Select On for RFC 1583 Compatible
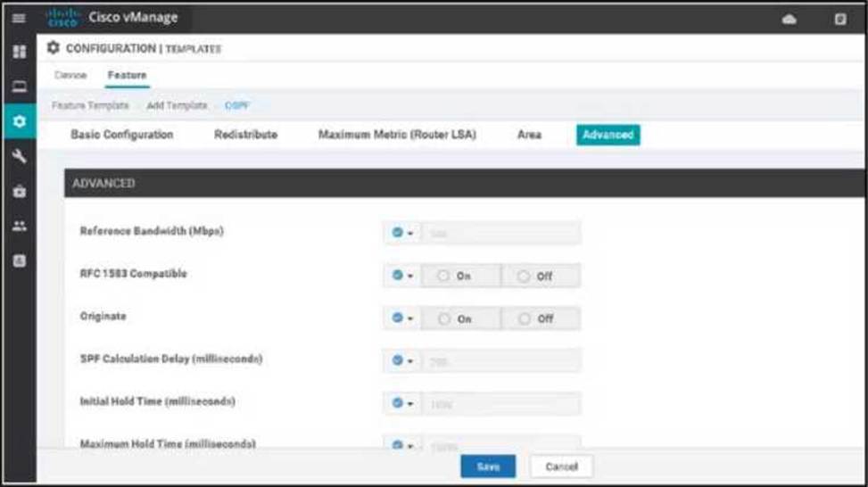868x487 pixels. pyautogui.click(x=460, y=276)
